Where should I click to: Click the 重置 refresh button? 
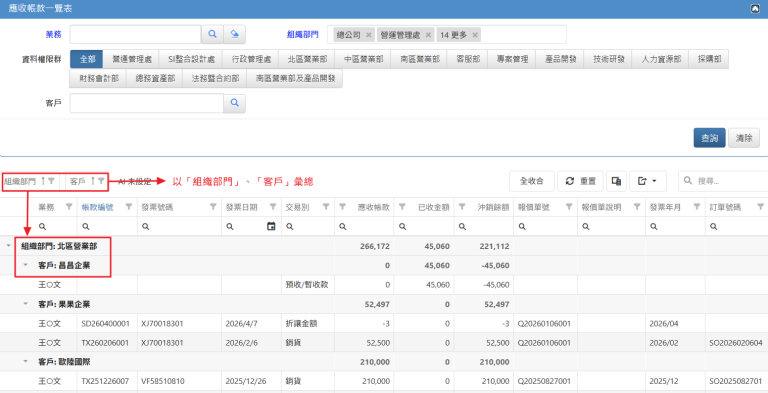pos(580,181)
